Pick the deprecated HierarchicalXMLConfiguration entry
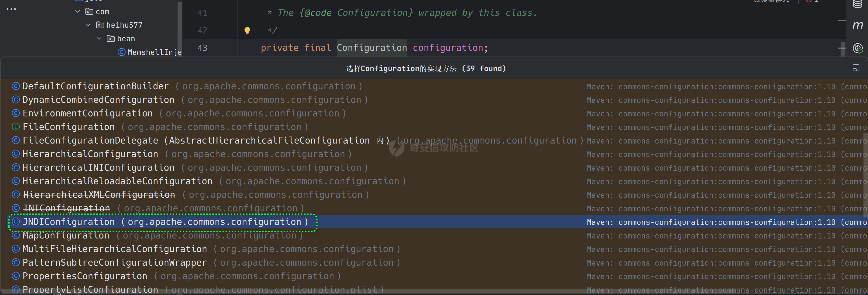 click(99, 195)
